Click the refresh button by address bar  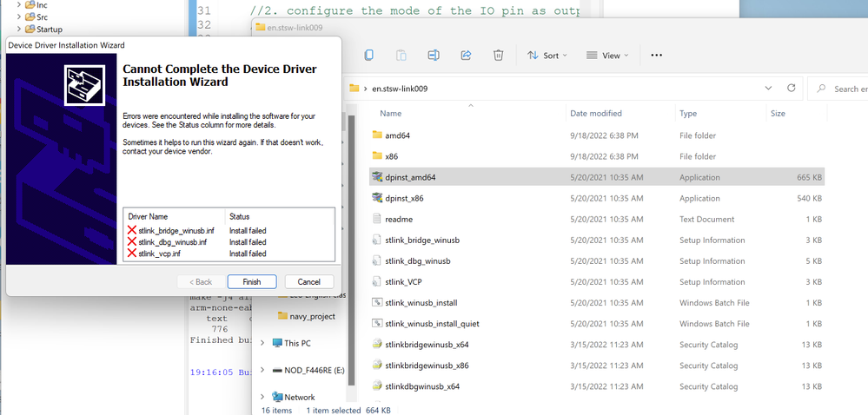[791, 88]
